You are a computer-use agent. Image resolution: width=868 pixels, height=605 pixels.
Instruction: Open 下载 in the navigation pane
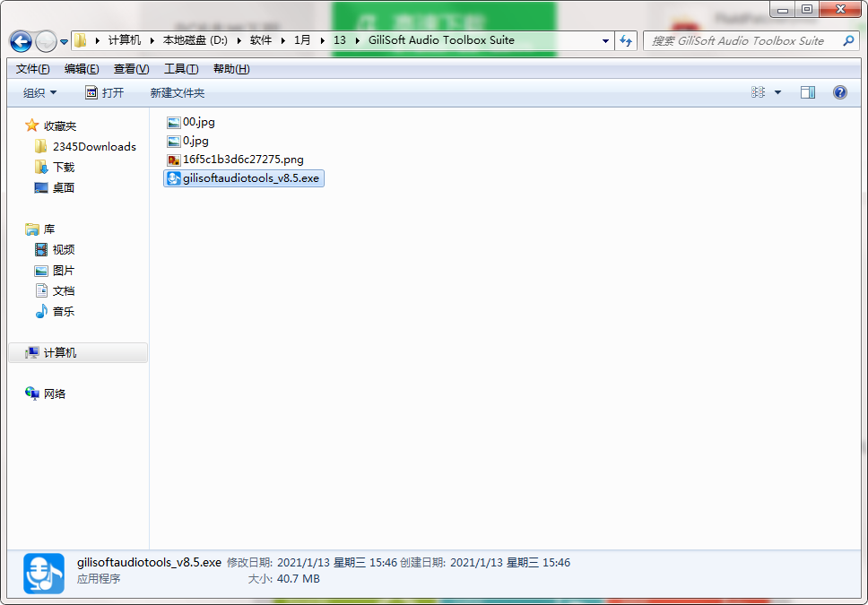point(63,168)
